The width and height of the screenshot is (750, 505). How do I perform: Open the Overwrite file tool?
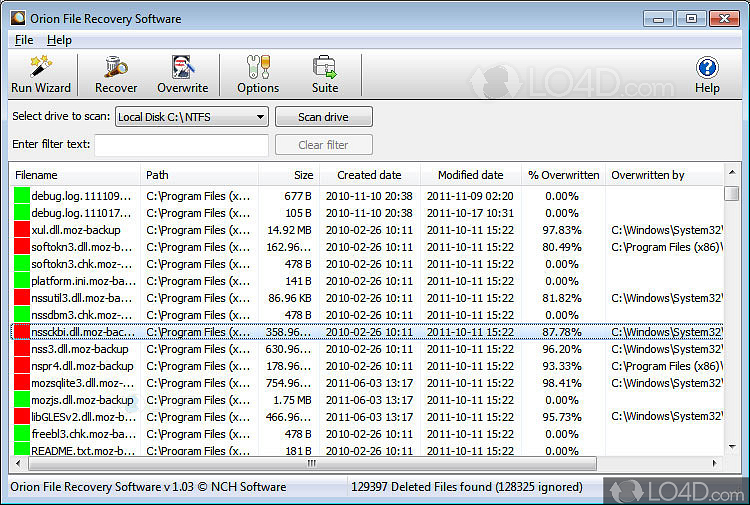click(183, 74)
